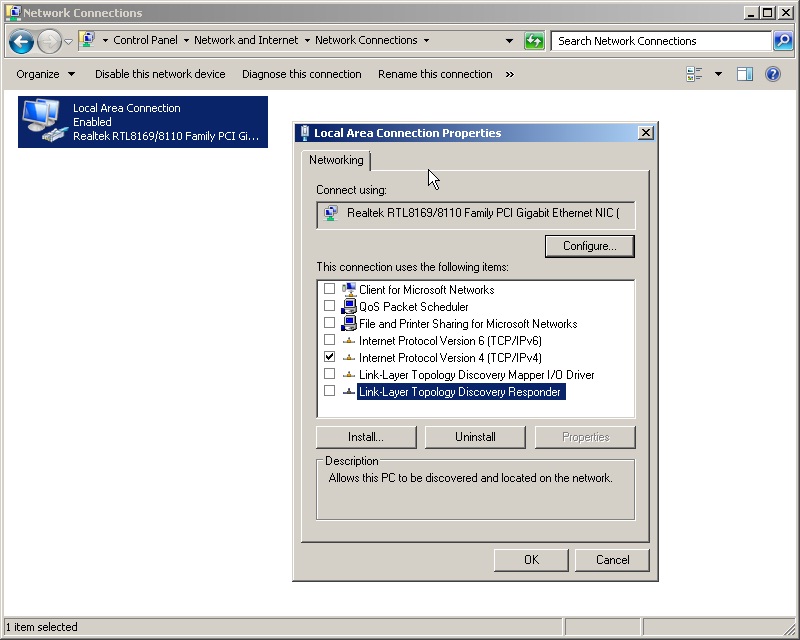Image resolution: width=800 pixels, height=640 pixels.
Task: Click the search magnifier icon
Action: pos(784,40)
